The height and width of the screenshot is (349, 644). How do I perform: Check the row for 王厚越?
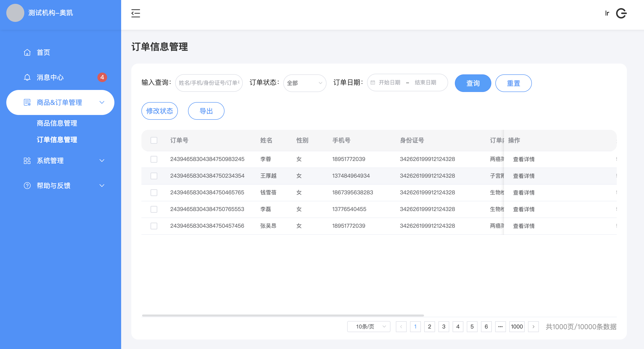tap(154, 176)
